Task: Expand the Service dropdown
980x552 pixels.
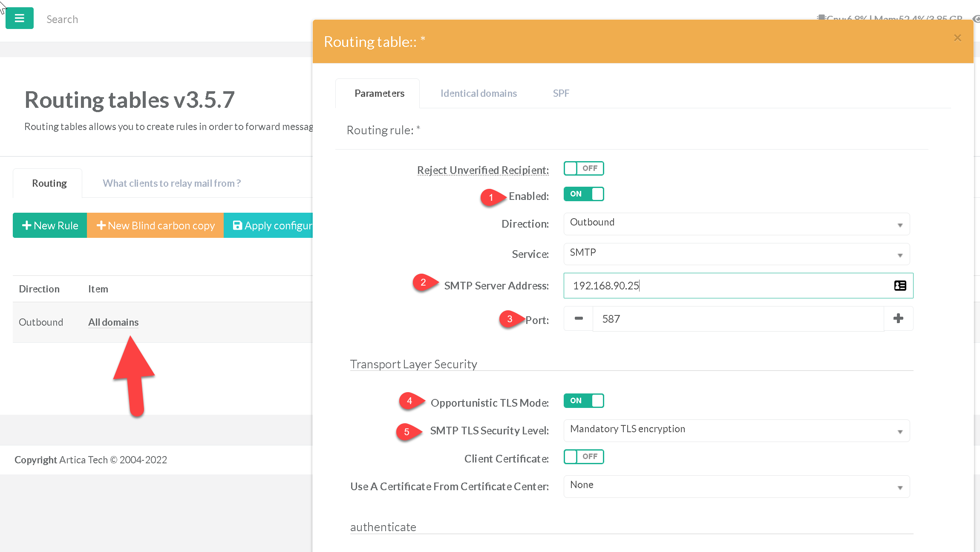Action: coord(736,254)
